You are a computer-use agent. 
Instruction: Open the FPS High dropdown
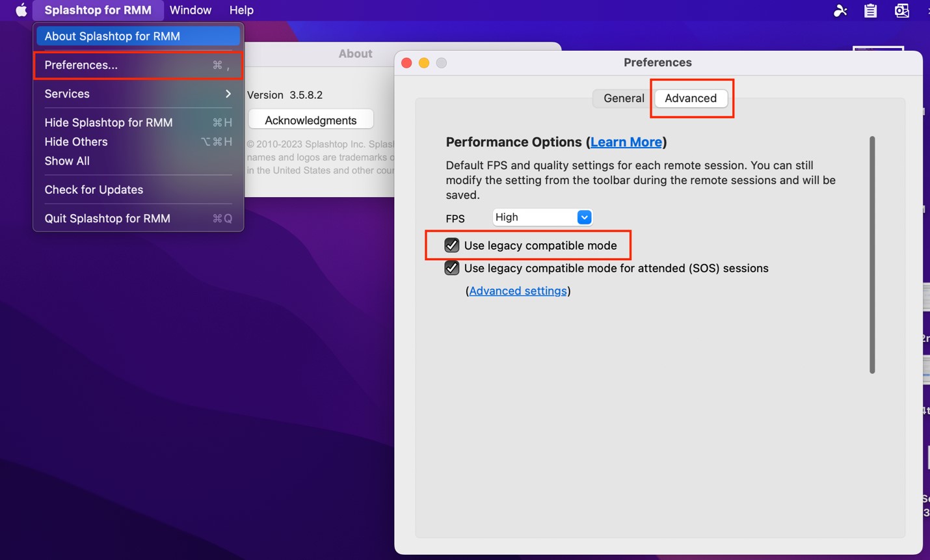click(x=542, y=217)
